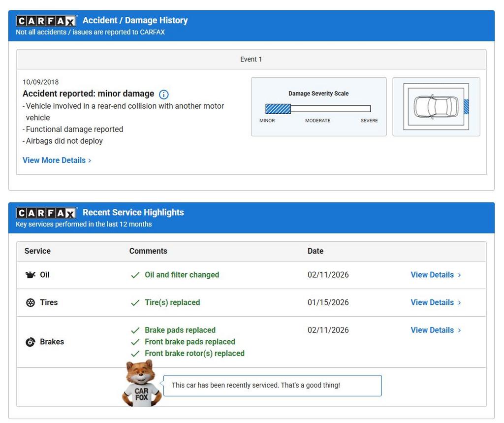Click the Damage Severity Scale bar

[318, 109]
